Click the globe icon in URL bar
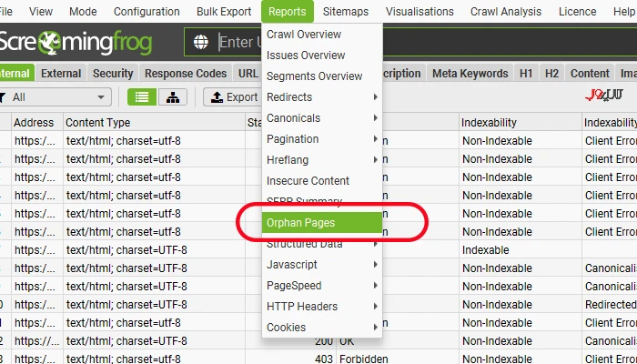The image size is (637, 364). pyautogui.click(x=201, y=42)
